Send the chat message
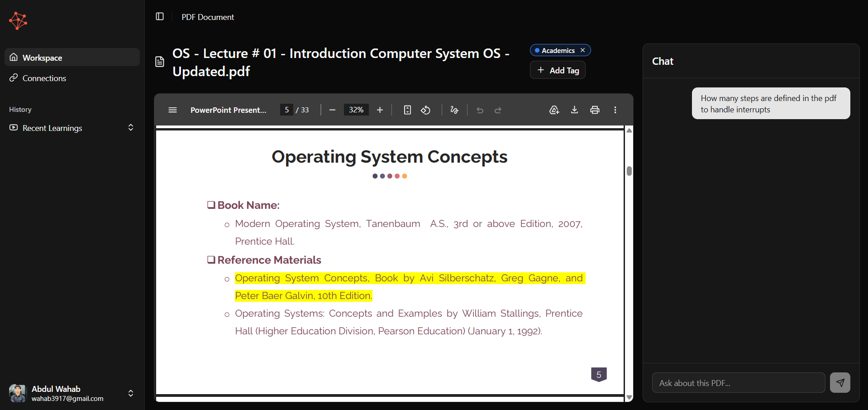Screen dimensions: 868x410 tap(840, 383)
